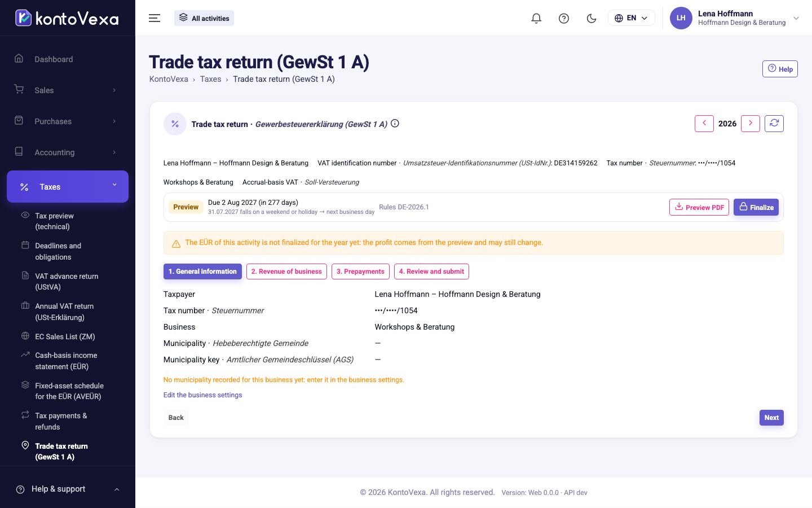Click the info icon next to Gewerbesteuererklärung

click(395, 124)
